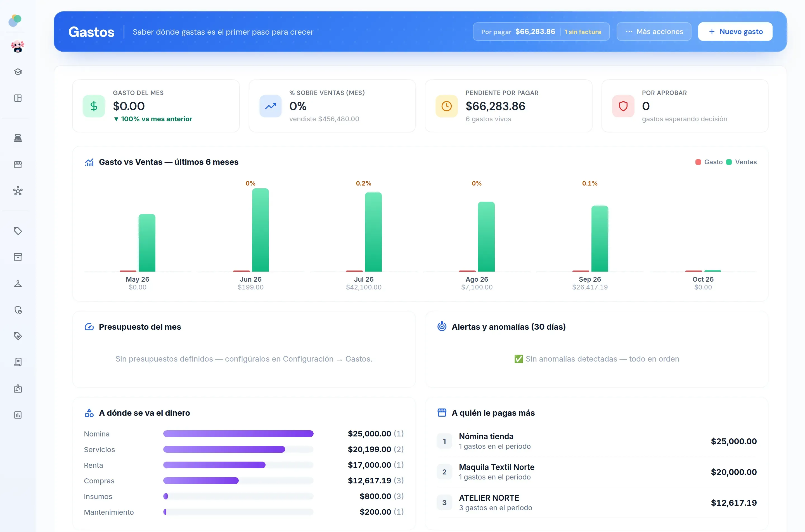Click the Nuevo gasto button
Viewport: 805px width, 532px height.
(735, 32)
